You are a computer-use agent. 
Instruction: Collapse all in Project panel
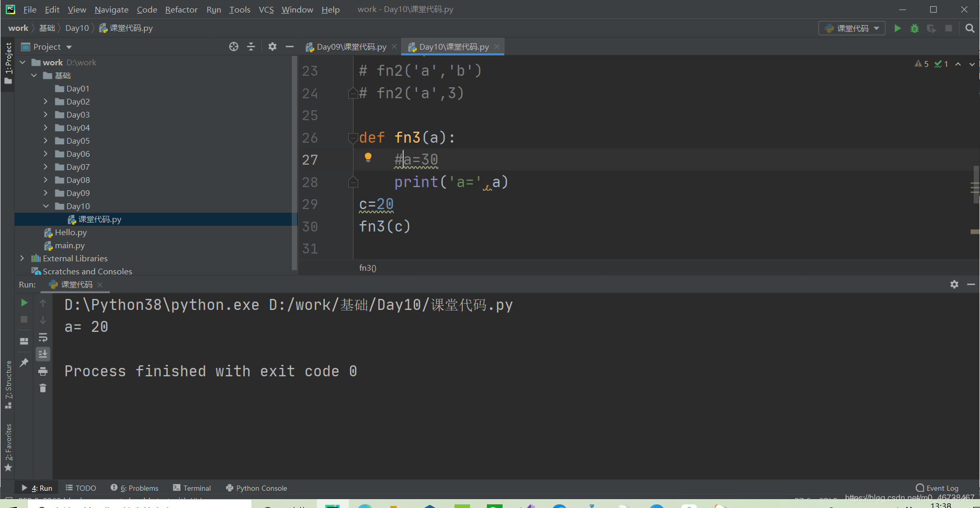pyautogui.click(x=251, y=47)
